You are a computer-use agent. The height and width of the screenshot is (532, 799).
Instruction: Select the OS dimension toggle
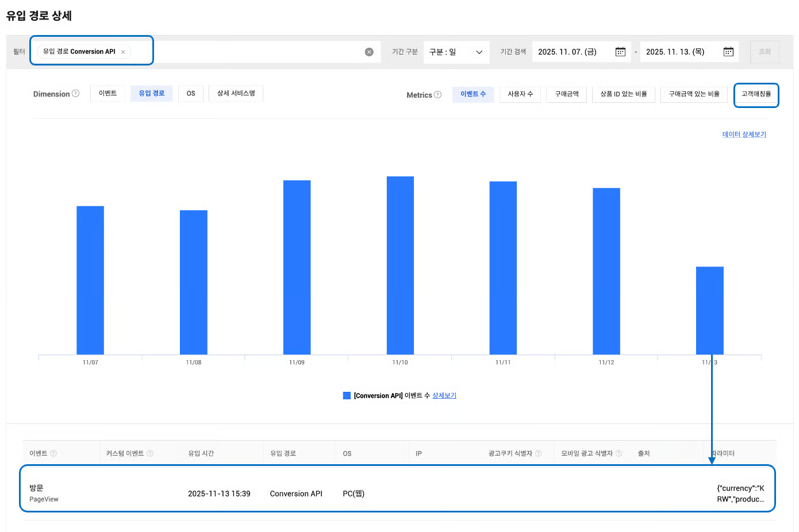tap(191, 93)
